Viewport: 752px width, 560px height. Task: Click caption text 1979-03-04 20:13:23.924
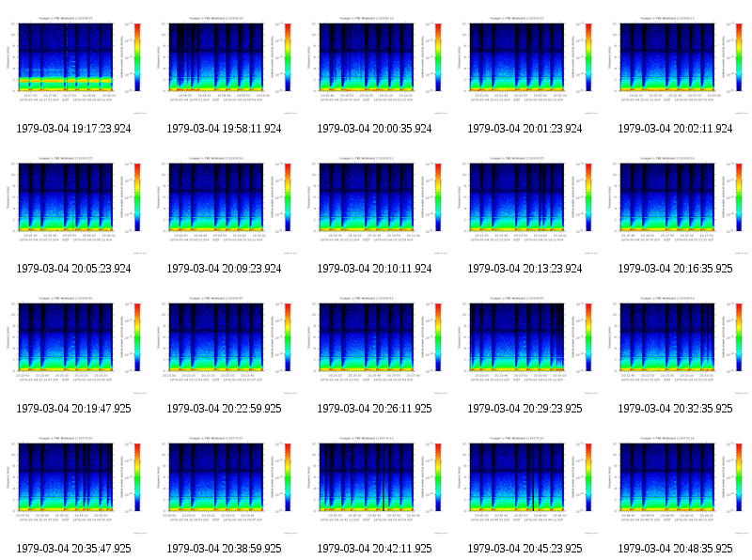point(525,269)
